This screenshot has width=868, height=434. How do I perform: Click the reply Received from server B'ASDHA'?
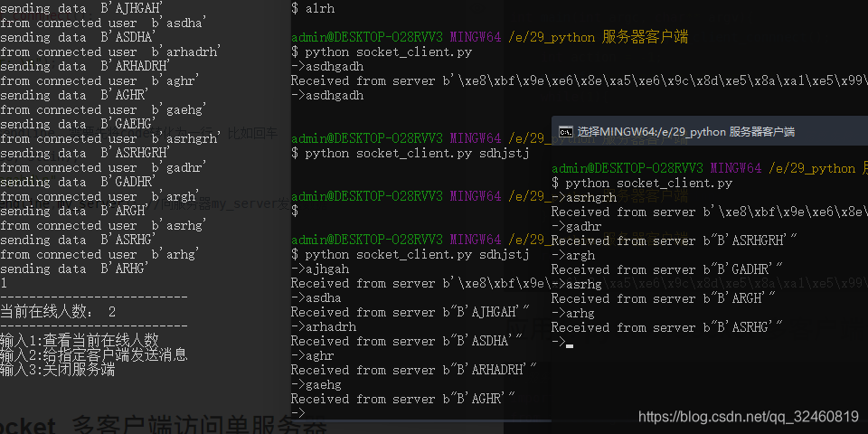(407, 341)
